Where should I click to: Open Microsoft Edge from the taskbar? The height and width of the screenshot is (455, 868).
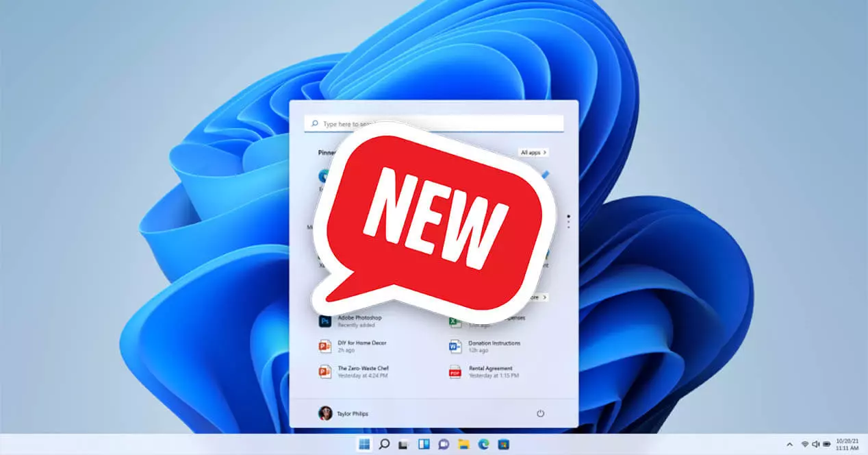tap(484, 444)
